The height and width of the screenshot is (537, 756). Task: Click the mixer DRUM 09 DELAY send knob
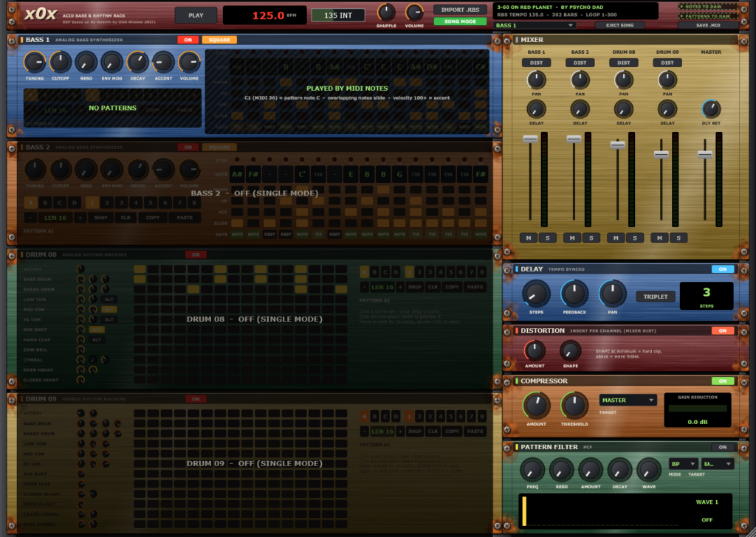point(667,109)
